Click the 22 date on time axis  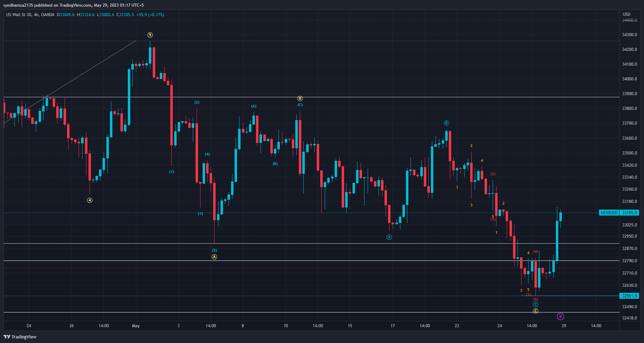457,326
